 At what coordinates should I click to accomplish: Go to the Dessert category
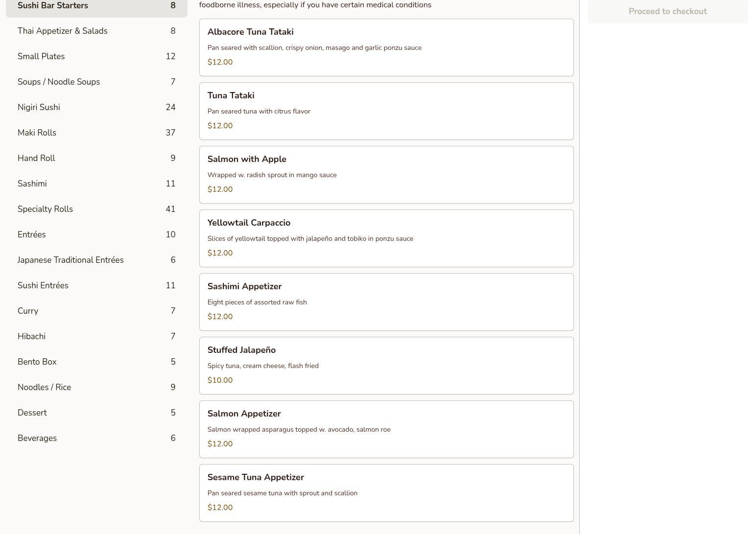click(x=96, y=413)
